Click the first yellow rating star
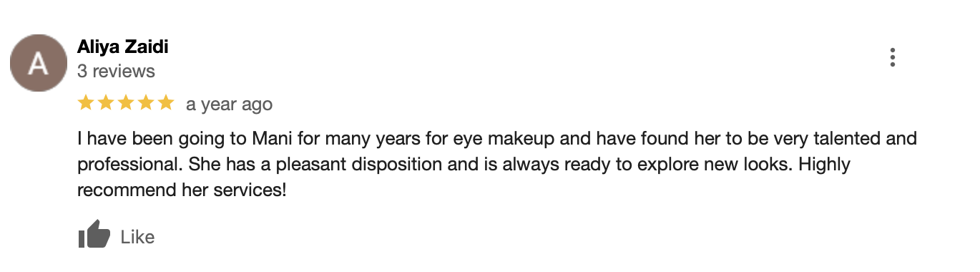 tap(86, 103)
